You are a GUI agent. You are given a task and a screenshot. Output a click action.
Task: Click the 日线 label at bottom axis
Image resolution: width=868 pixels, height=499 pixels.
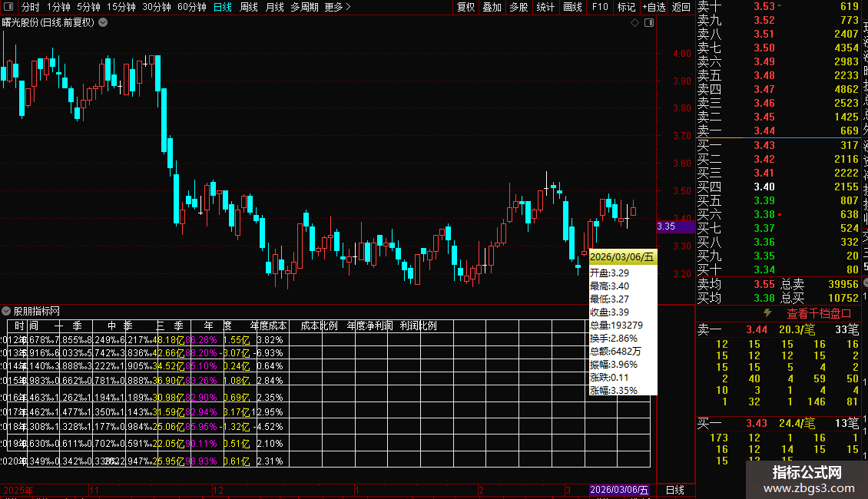(x=674, y=490)
